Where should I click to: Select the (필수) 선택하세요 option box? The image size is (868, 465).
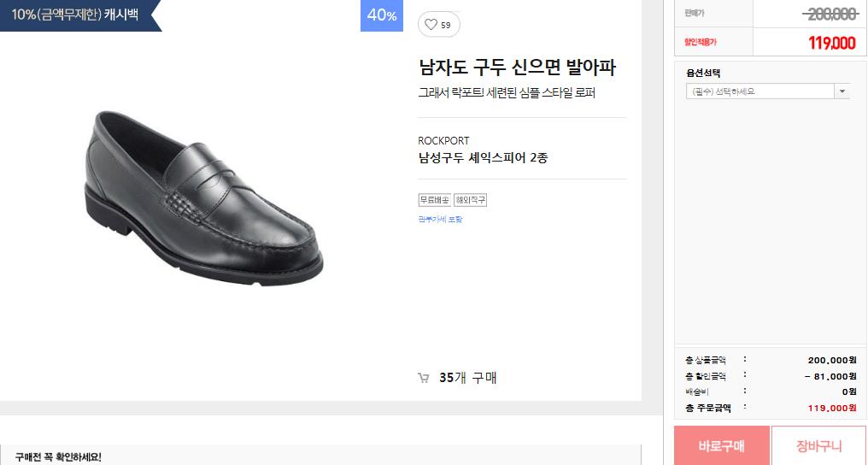[x=759, y=91]
